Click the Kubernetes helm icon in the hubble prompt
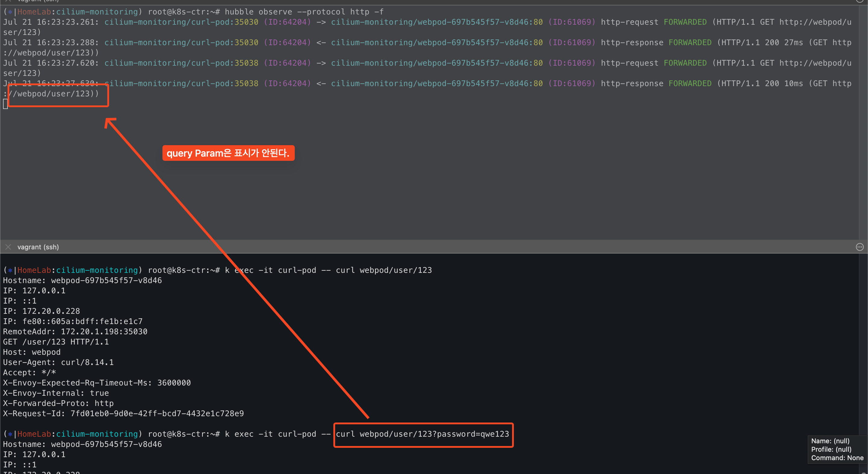 [10, 12]
